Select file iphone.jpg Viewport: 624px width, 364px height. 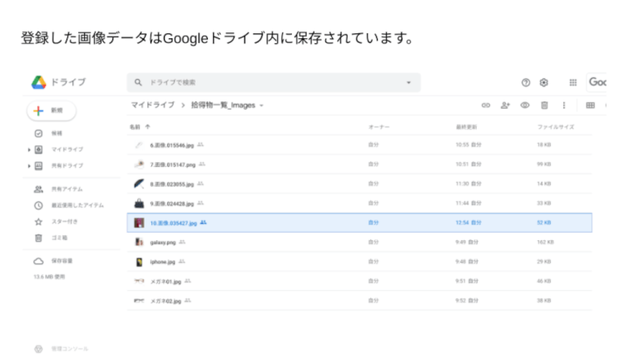(359, 262)
